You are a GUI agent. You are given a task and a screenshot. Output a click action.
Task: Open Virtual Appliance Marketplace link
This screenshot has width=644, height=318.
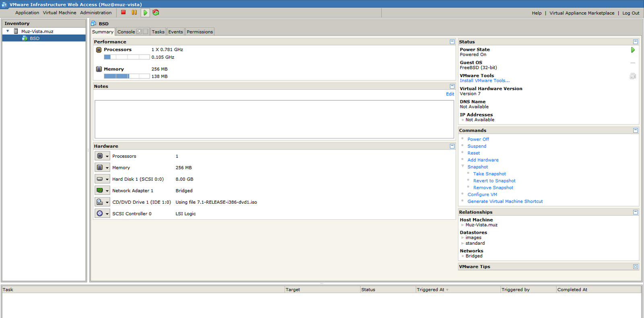pyautogui.click(x=582, y=13)
